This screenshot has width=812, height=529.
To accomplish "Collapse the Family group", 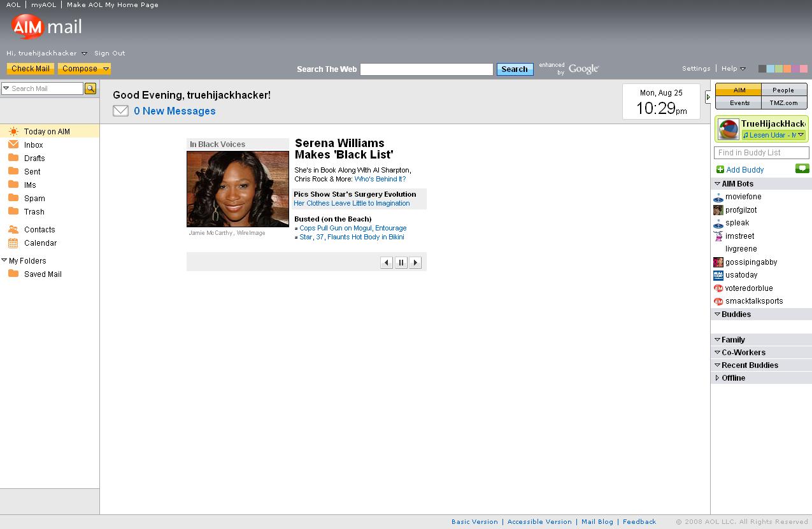I will click(717, 340).
